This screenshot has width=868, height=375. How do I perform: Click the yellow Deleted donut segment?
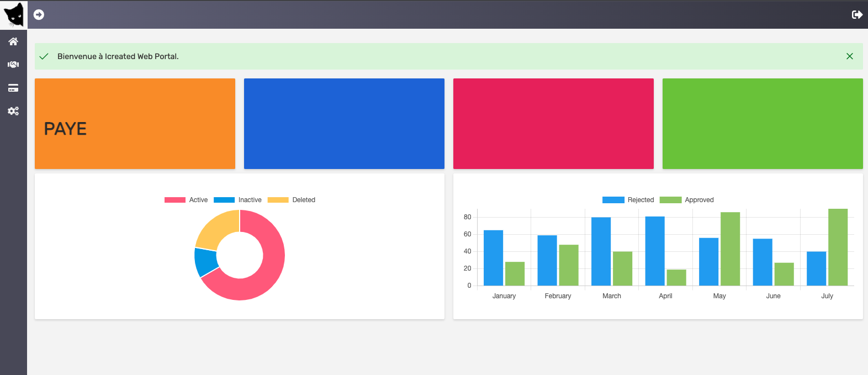[218, 228]
